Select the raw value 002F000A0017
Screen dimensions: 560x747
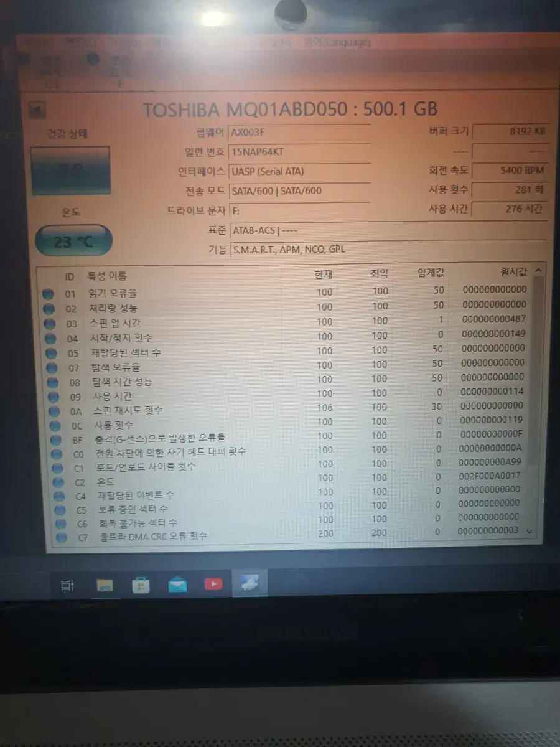pos(490,476)
